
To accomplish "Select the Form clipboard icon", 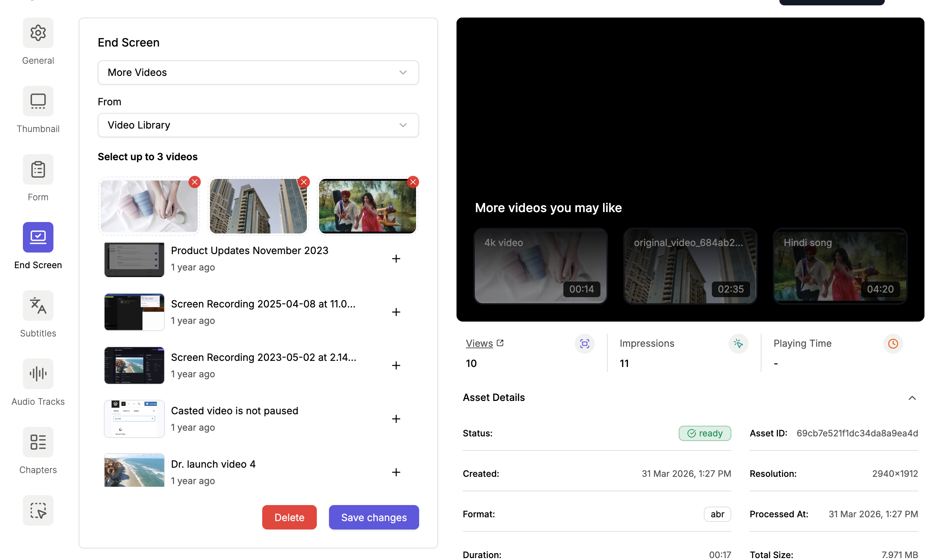I will tap(38, 170).
